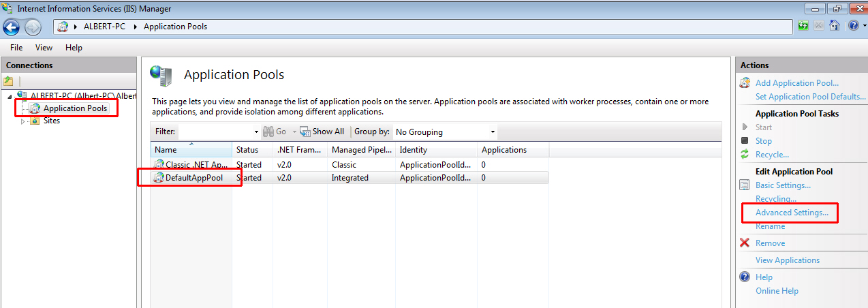
Task: Go to the Home page icon
Action: click(x=834, y=26)
